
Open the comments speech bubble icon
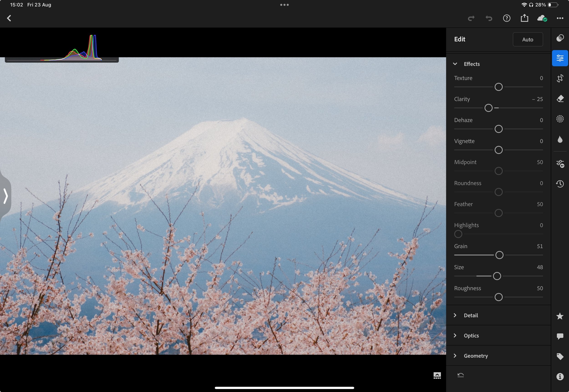tap(560, 336)
